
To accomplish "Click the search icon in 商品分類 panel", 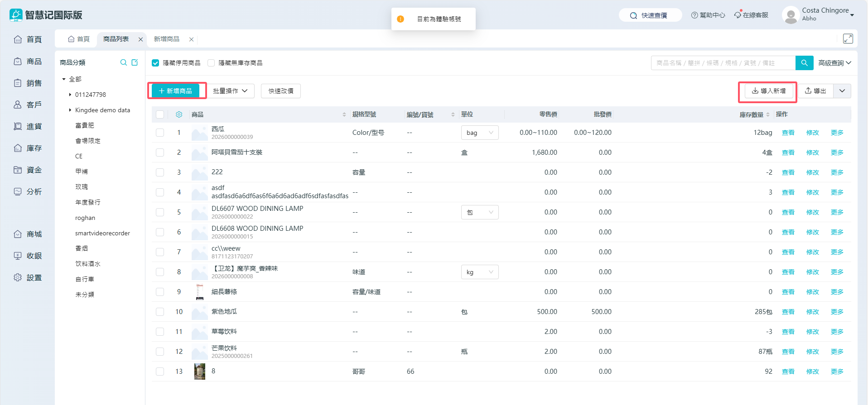I will pos(123,62).
